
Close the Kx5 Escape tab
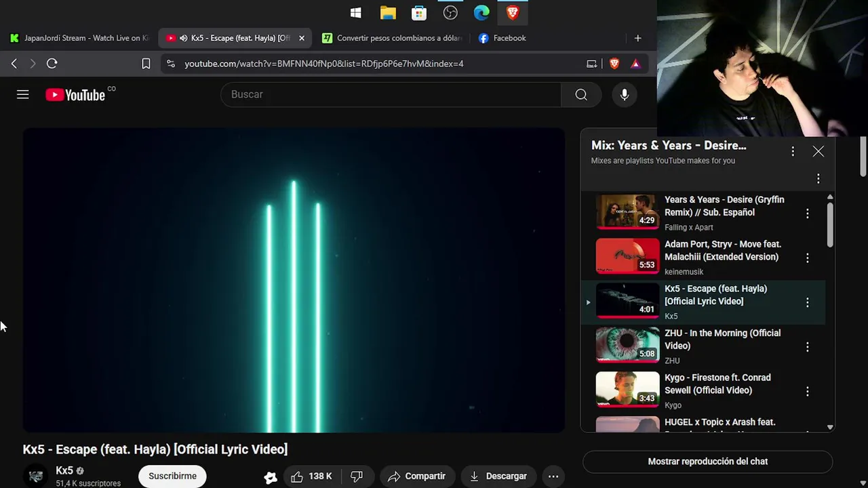tap(302, 39)
